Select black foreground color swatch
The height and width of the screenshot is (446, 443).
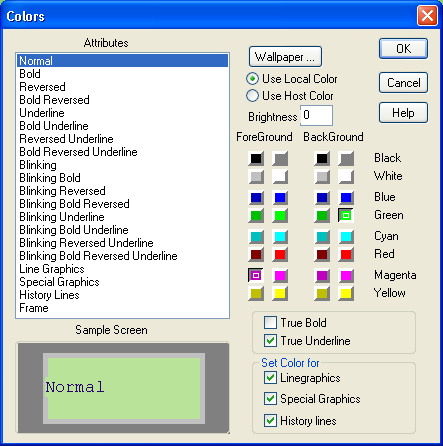click(x=256, y=158)
